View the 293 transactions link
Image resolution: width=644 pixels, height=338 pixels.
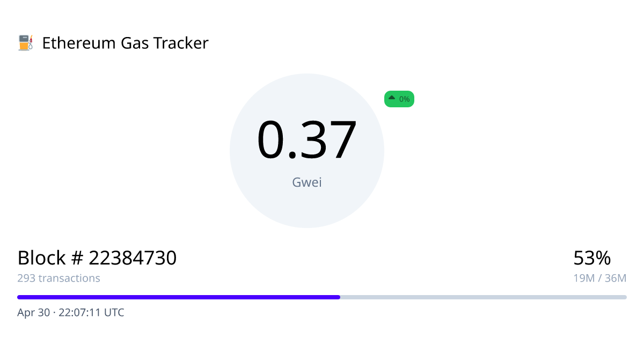58,278
